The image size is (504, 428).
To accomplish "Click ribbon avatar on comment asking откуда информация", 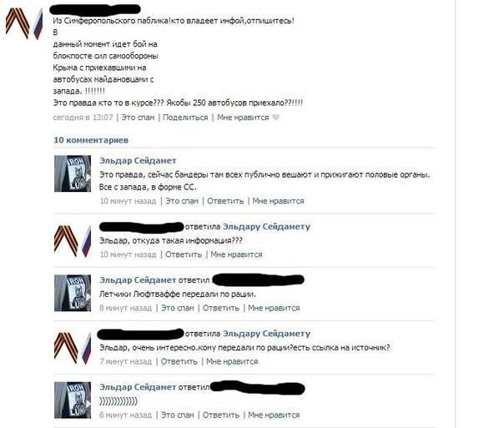I will pos(73,241).
